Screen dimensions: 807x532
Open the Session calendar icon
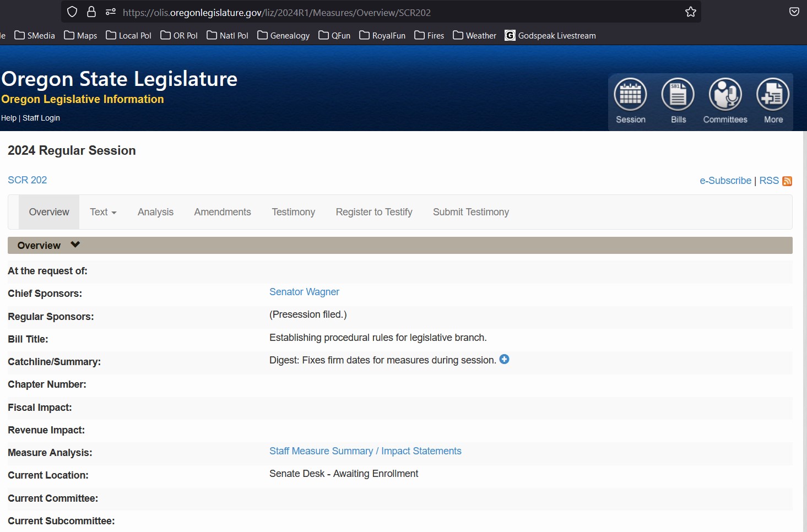pos(631,95)
